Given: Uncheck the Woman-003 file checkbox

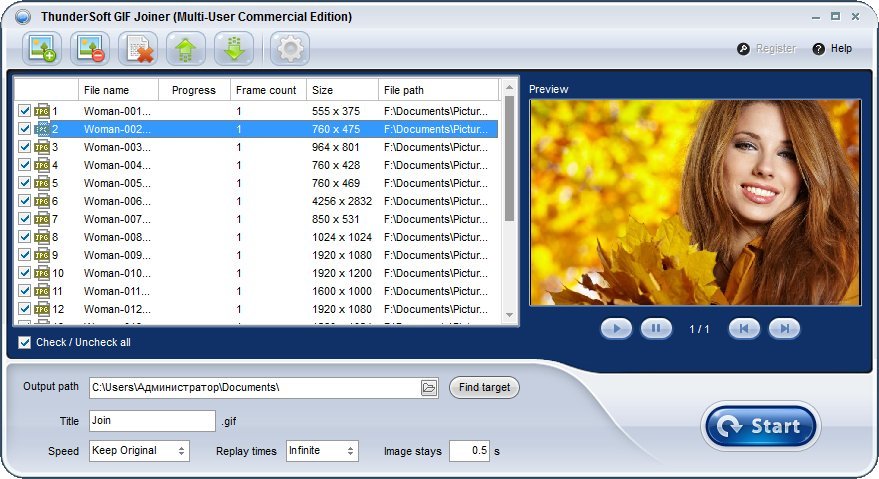Looking at the screenshot, I should (x=24, y=146).
